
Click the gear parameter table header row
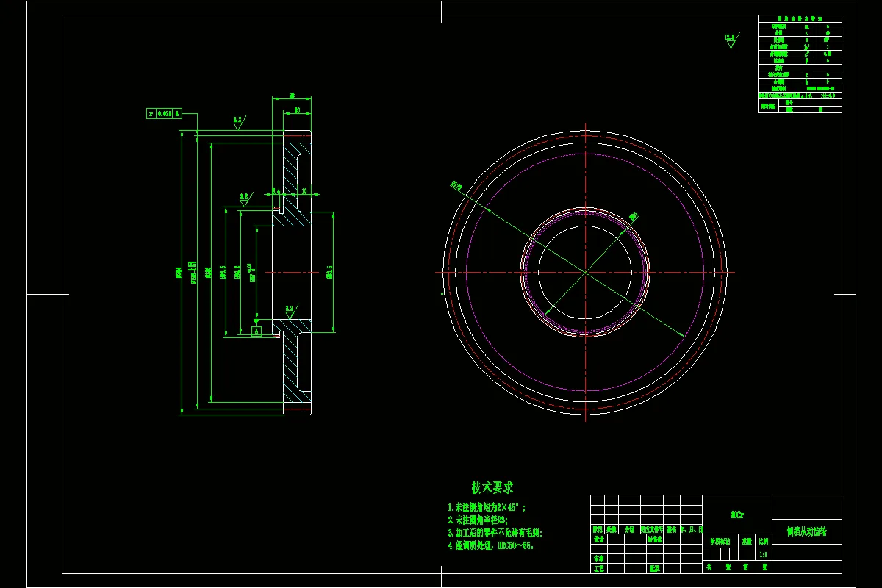pos(800,19)
